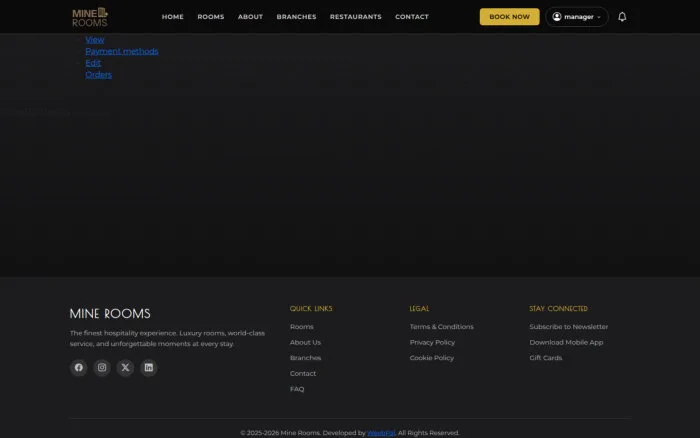Open the About menu item

click(x=250, y=17)
